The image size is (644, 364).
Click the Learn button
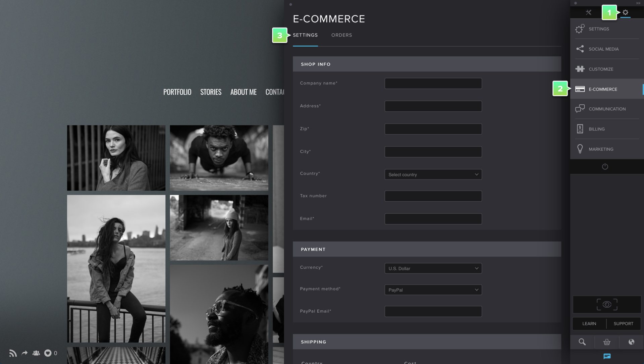(589, 323)
